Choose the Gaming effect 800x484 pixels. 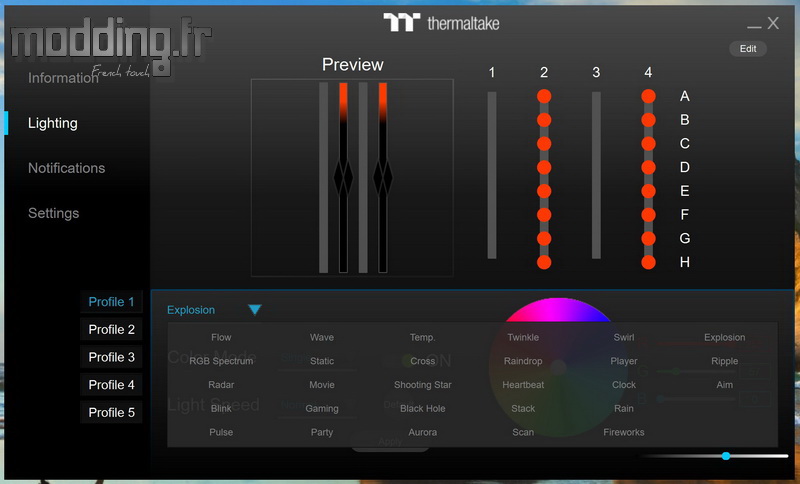pyautogui.click(x=321, y=409)
